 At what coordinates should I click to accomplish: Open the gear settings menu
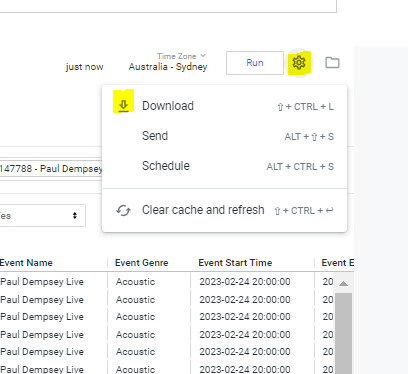(299, 63)
